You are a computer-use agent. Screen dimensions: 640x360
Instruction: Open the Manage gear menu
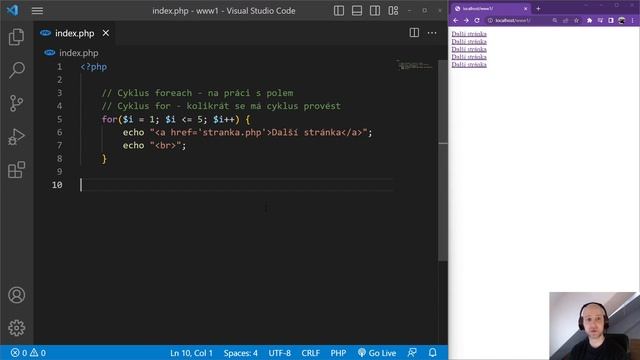(16, 328)
